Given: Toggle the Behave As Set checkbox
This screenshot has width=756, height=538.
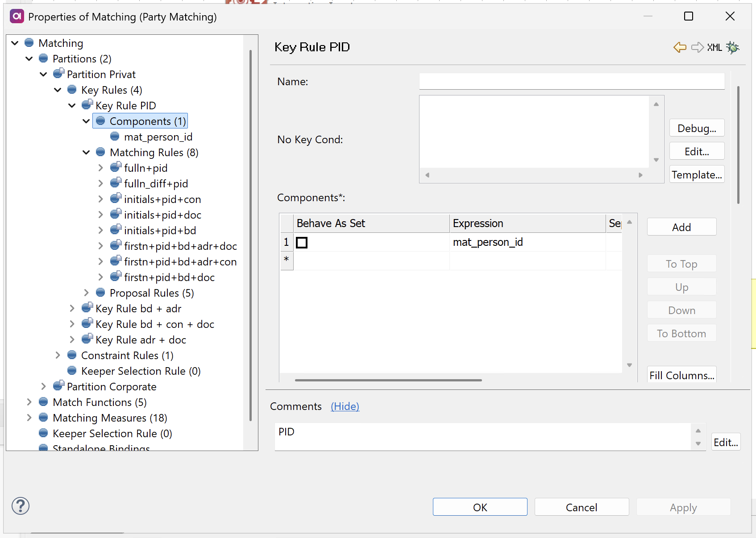Looking at the screenshot, I should coord(302,243).
